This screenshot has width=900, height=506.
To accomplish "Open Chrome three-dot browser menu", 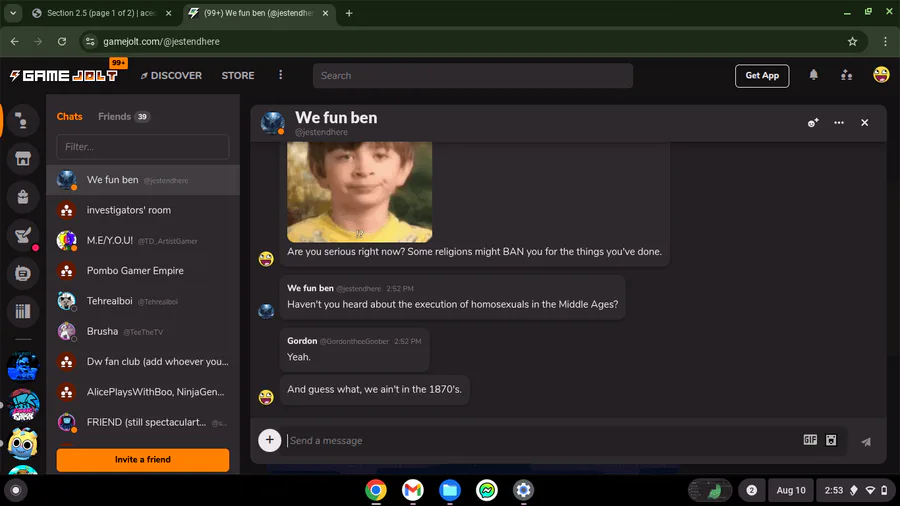I will pyautogui.click(x=885, y=41).
